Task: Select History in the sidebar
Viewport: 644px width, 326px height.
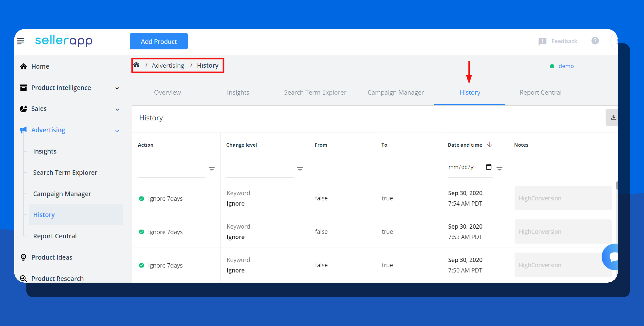Action: coord(76,215)
